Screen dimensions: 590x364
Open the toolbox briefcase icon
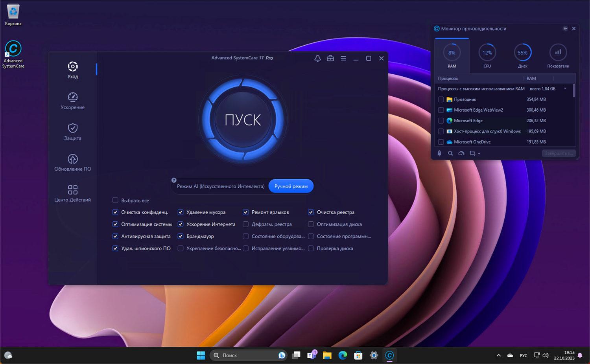point(330,58)
